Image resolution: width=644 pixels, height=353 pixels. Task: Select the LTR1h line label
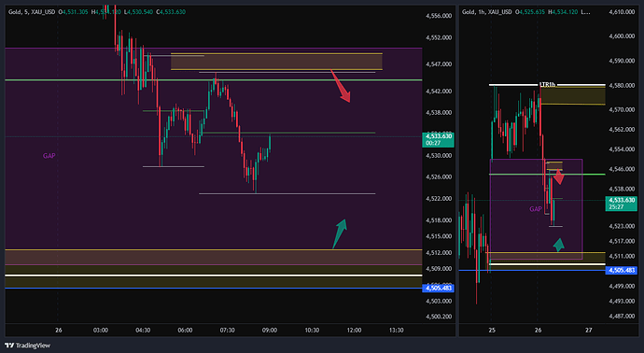548,84
